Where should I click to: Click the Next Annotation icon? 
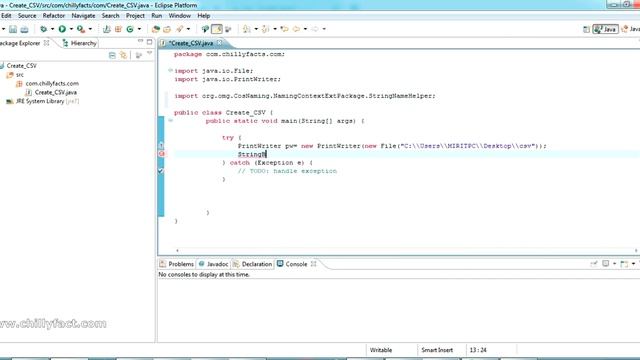(x=247, y=29)
